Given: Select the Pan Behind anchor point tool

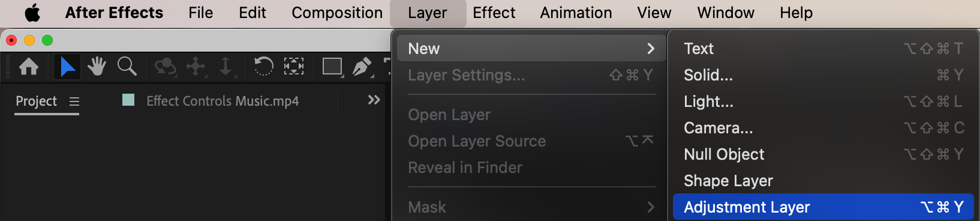Looking at the screenshot, I should coord(294,66).
